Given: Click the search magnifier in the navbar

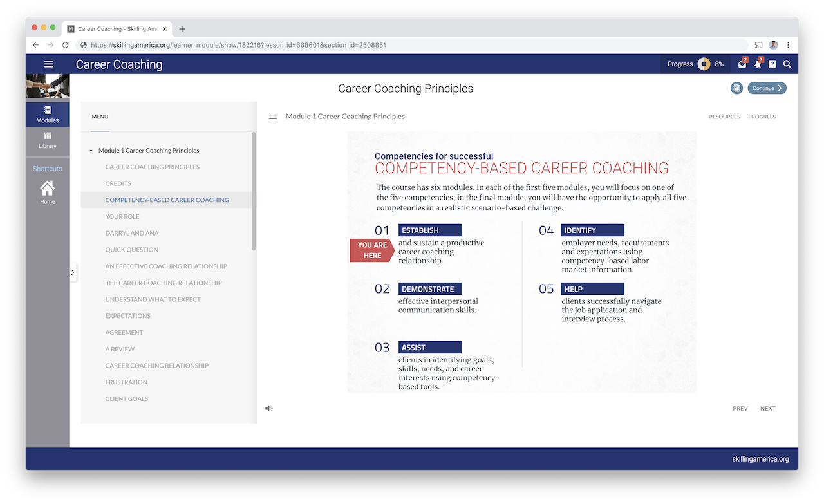Looking at the screenshot, I should (787, 64).
